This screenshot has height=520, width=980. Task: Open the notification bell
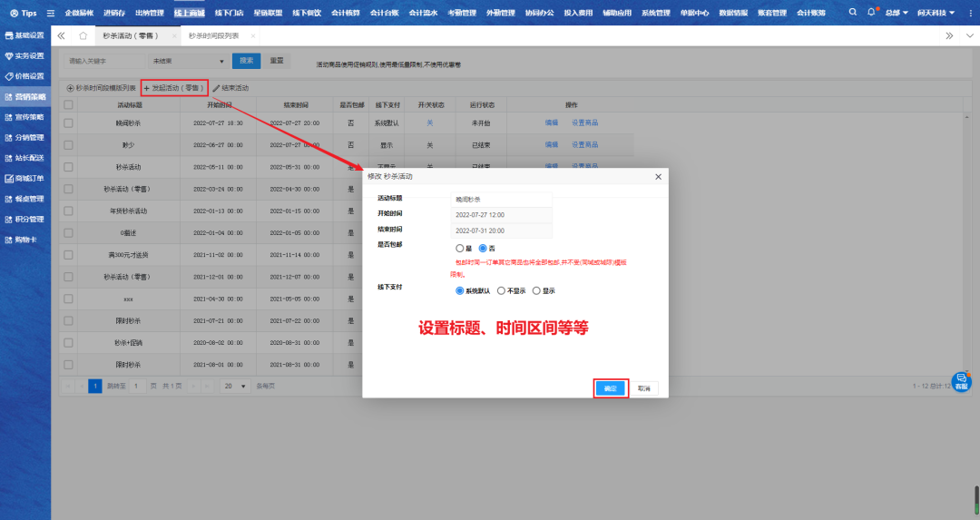coord(872,13)
